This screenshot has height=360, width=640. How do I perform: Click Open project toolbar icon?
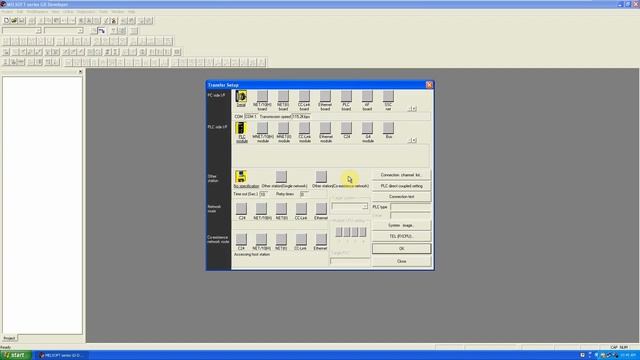14,20
